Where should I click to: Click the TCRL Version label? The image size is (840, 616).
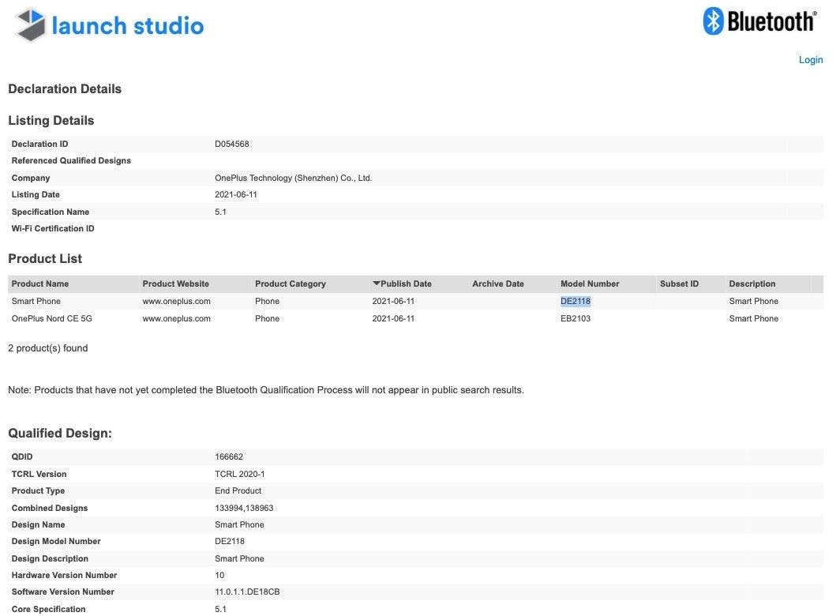coord(39,474)
